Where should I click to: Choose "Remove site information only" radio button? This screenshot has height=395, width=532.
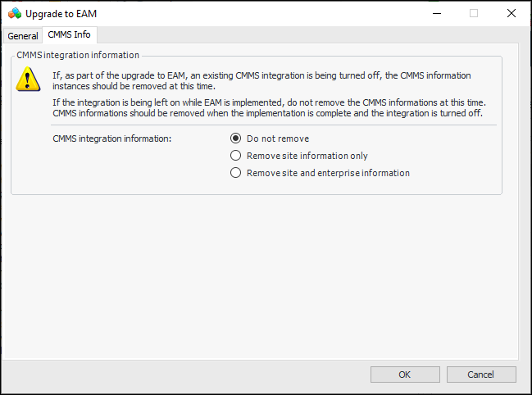tap(236, 156)
